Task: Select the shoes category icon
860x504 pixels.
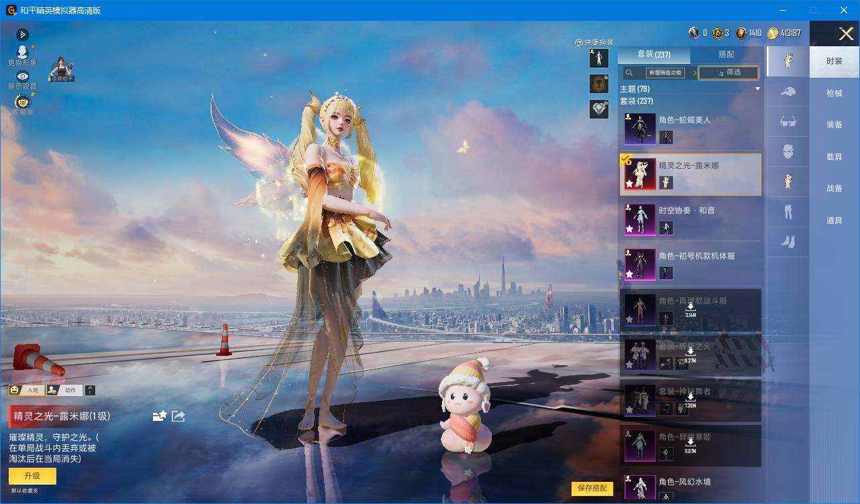Action: coord(788,241)
